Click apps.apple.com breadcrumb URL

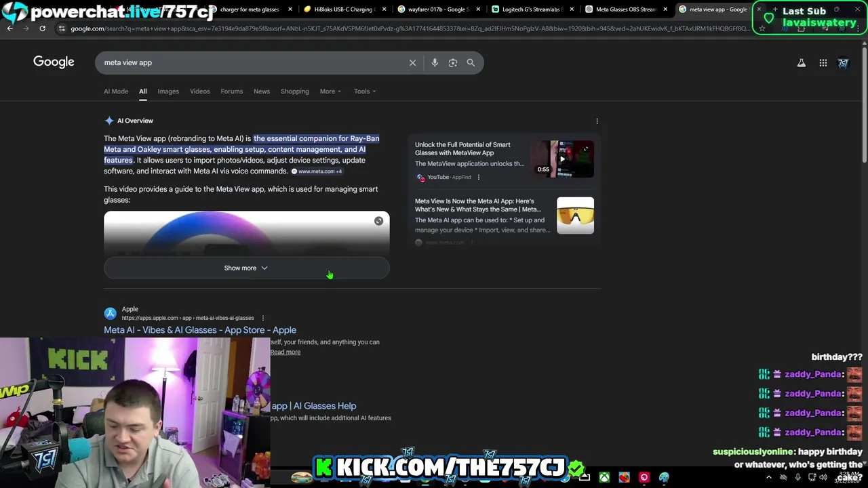click(x=188, y=318)
